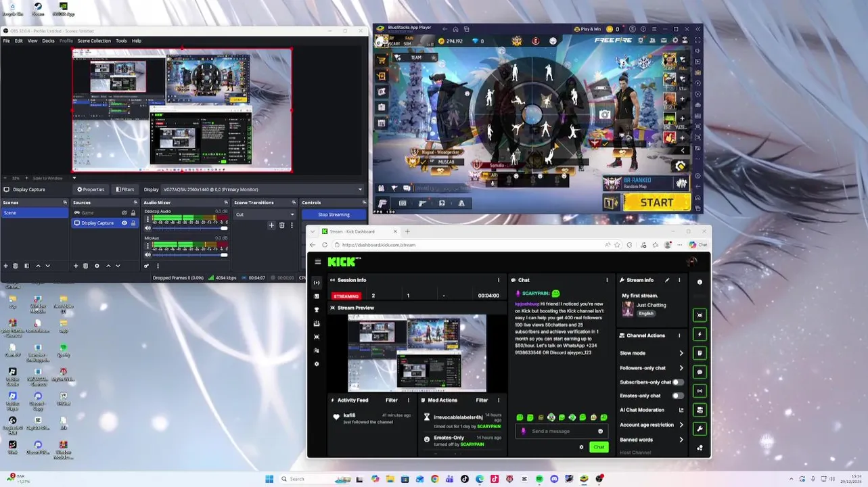The width and height of the screenshot is (868, 487).
Task: Open Kick hamburger sidebar menu
Action: (318, 262)
